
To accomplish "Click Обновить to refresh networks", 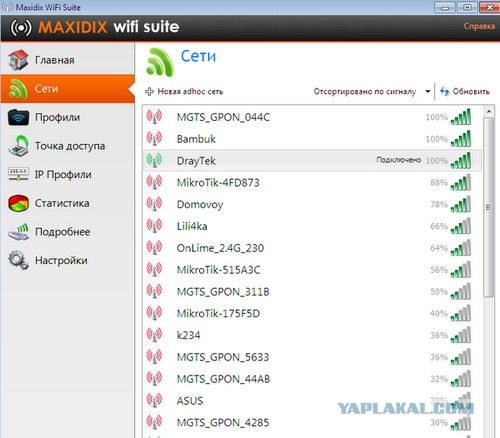I will pos(465,91).
